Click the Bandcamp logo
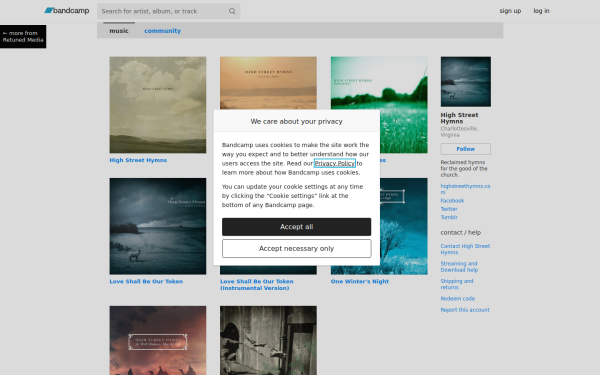 pos(67,11)
